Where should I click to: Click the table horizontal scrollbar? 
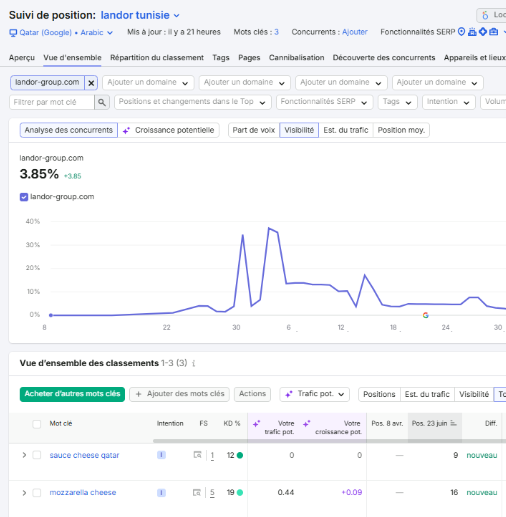(x=329, y=441)
